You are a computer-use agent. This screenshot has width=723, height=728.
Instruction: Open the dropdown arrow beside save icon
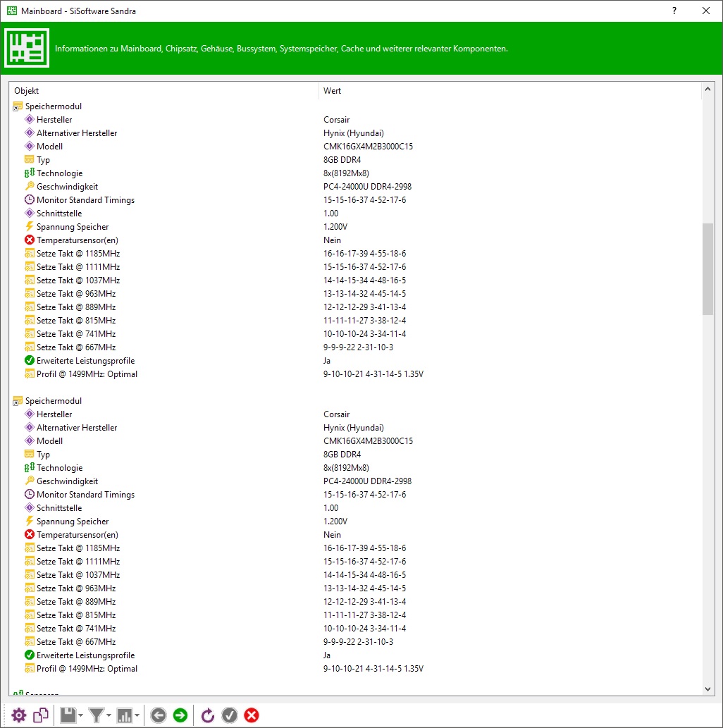click(x=81, y=715)
